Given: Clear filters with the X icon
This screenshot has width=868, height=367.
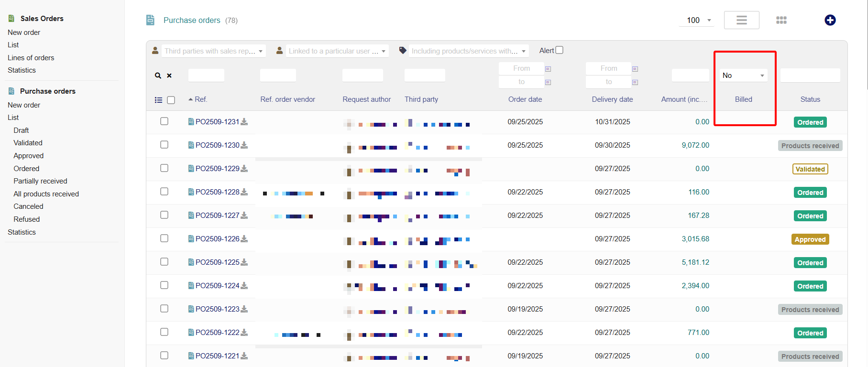Looking at the screenshot, I should point(169,76).
